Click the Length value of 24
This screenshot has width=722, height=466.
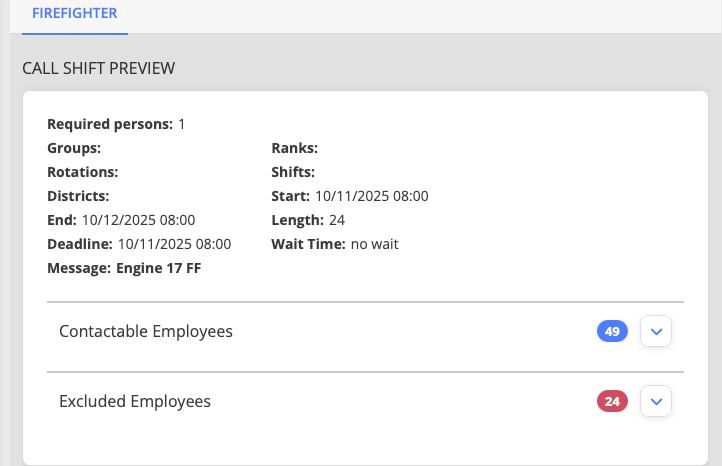337,220
